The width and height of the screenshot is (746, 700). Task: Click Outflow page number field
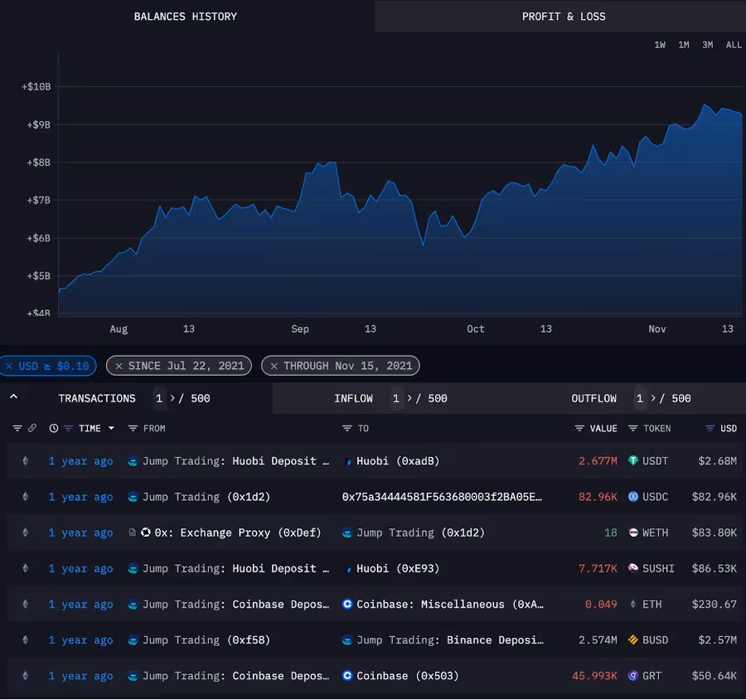tap(640, 399)
